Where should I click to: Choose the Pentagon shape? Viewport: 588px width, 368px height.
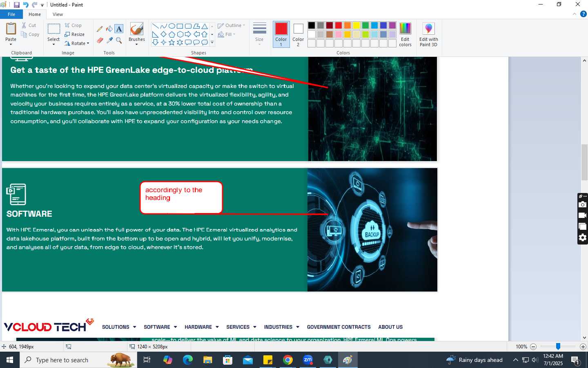[x=171, y=34]
